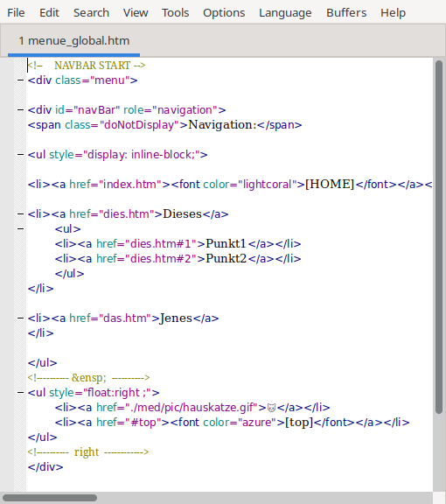Open the Edit menu
Image resolution: width=446 pixels, height=504 pixels.
(x=49, y=13)
